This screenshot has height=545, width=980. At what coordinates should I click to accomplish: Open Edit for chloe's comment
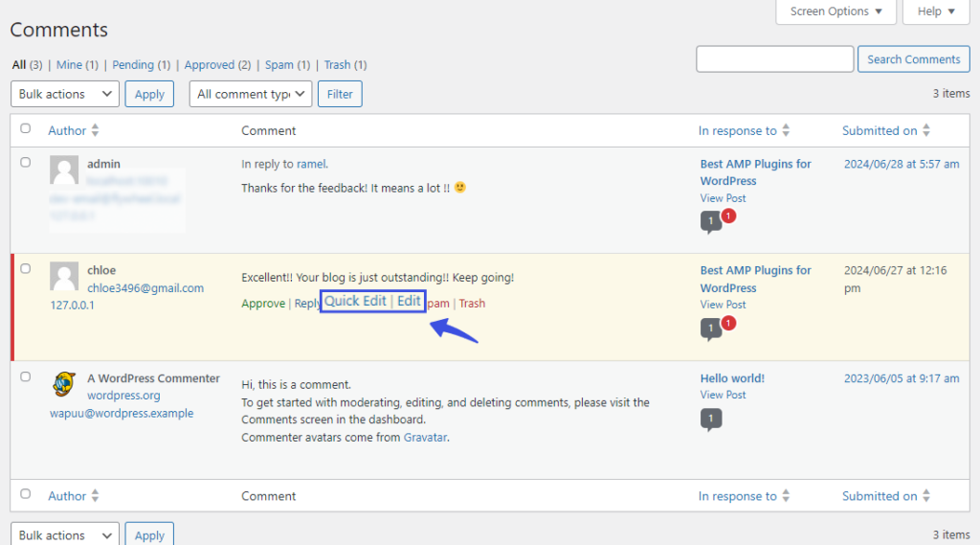pos(409,301)
